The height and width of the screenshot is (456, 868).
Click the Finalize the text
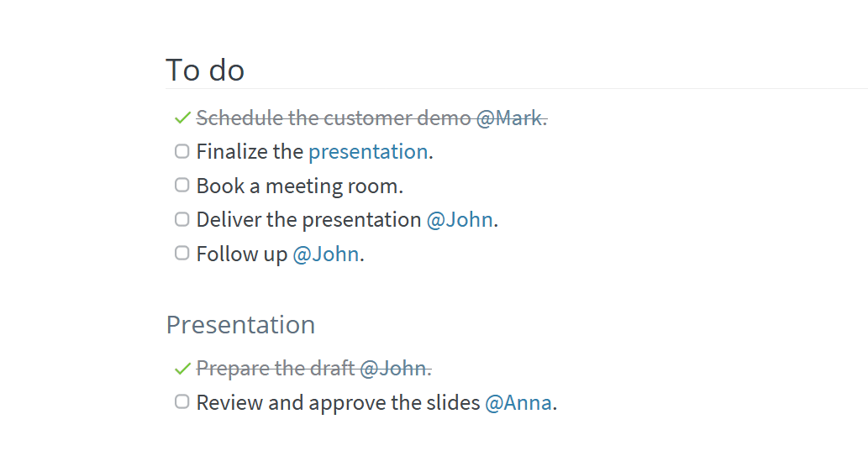click(250, 152)
